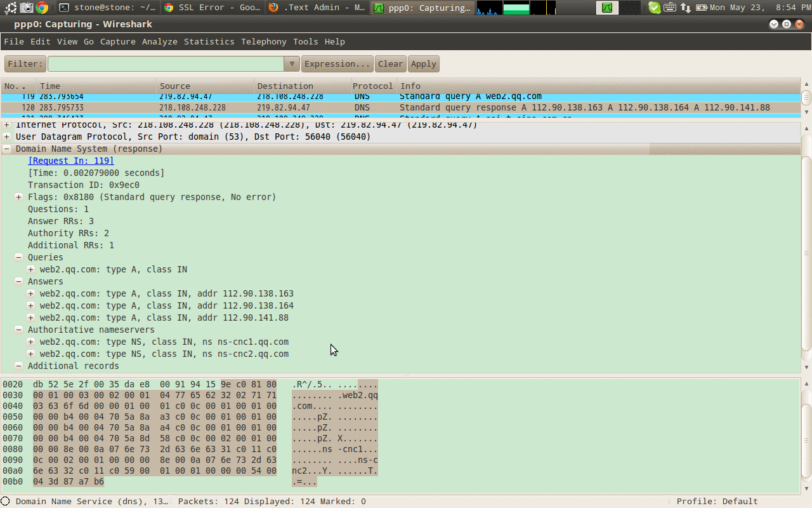Expand the ns-cnc2.qq.com NS record
The width and height of the screenshot is (812, 508).
[x=31, y=354]
